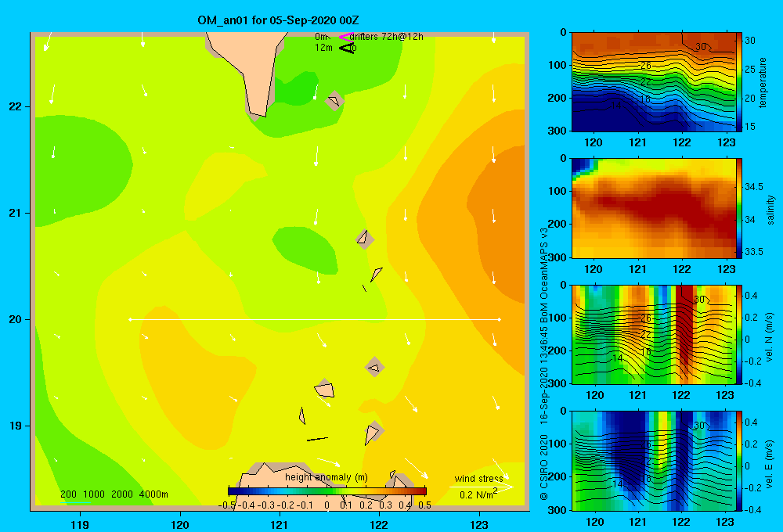The image size is (783, 532).
Task: Click the 'vel. N (m/s)' label
Action: click(x=770, y=337)
